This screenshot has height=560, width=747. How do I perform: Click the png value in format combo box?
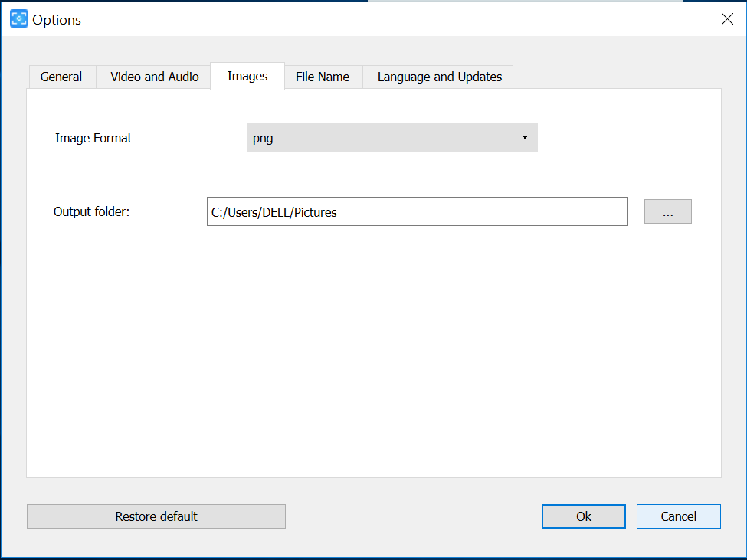(263, 139)
